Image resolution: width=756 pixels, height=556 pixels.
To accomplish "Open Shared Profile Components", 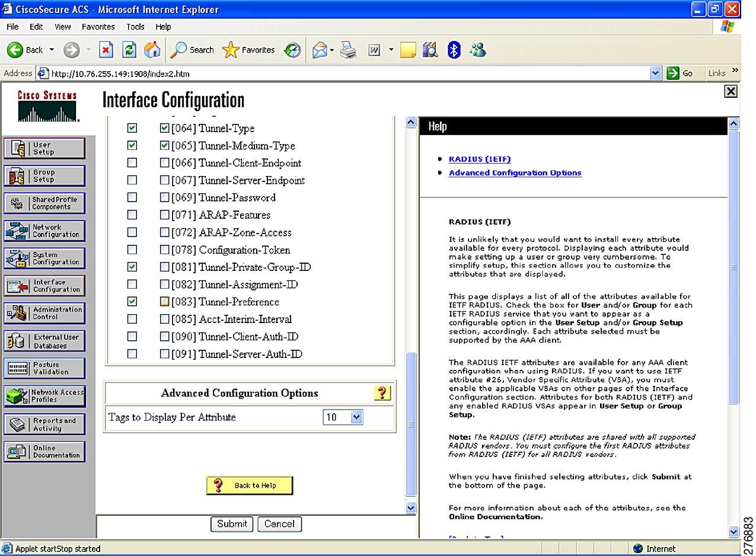I will click(x=44, y=203).
